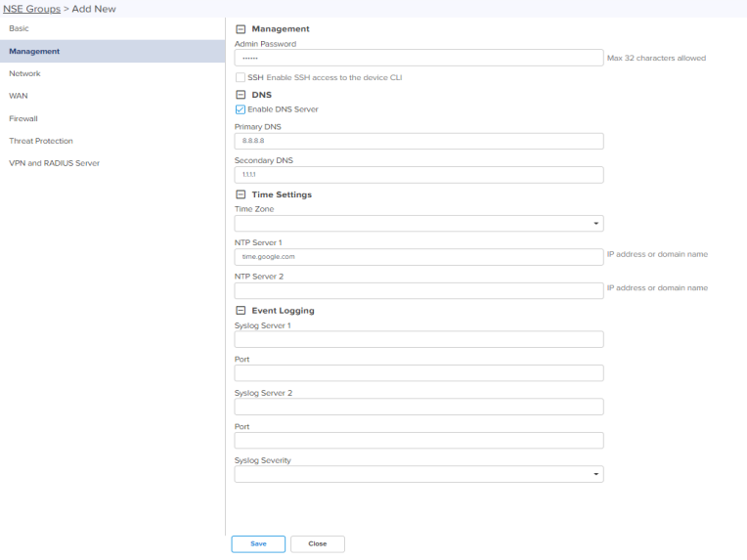This screenshot has width=747, height=560.
Task: Uncheck Enable DNS Server checkbox
Action: coord(241,109)
